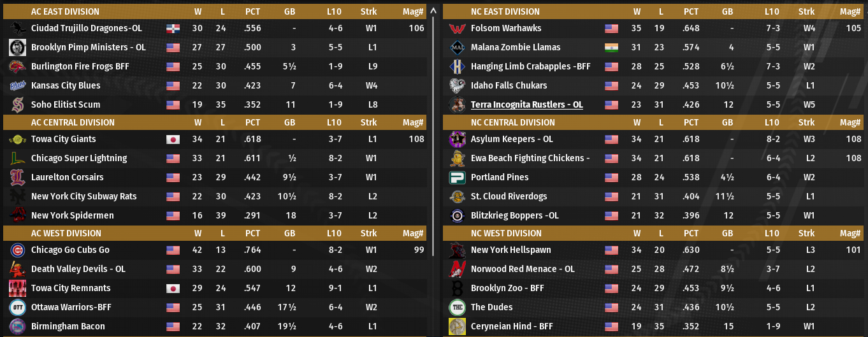Click the Kansas City Blues logo

pos(17,86)
